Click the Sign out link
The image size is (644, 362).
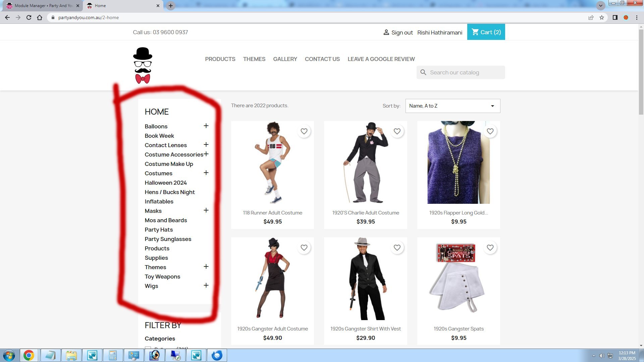pos(402,33)
